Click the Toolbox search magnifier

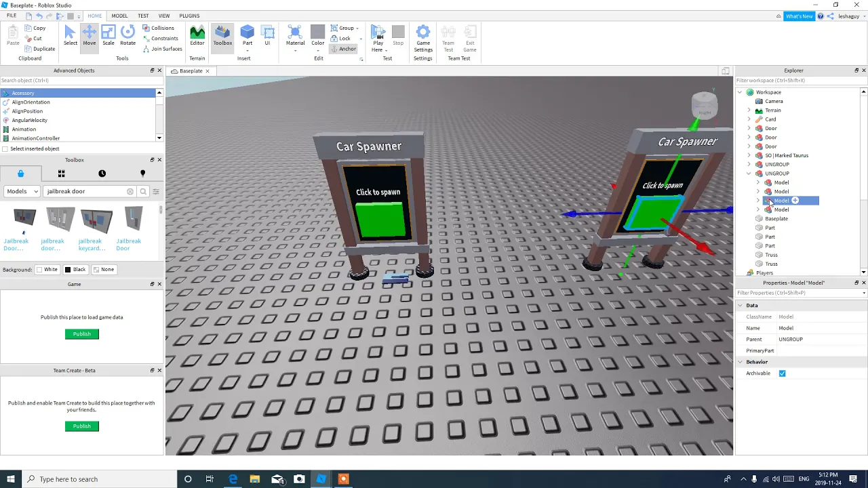click(143, 192)
